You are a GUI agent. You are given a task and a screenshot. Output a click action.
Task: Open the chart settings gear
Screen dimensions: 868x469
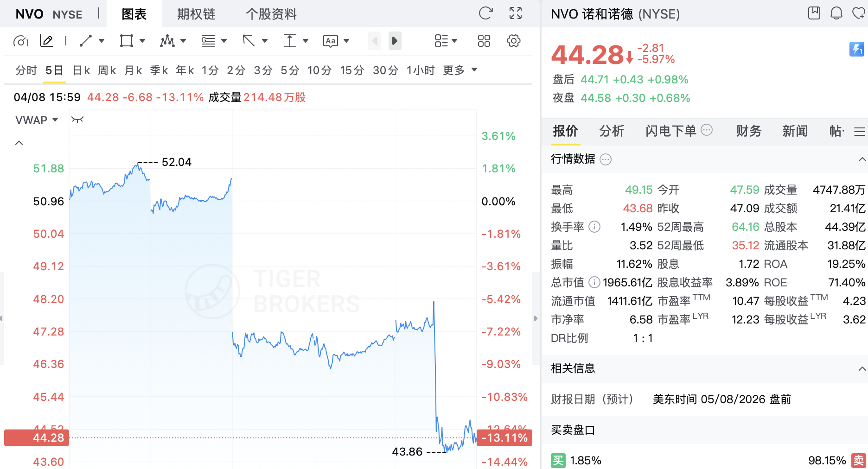514,41
